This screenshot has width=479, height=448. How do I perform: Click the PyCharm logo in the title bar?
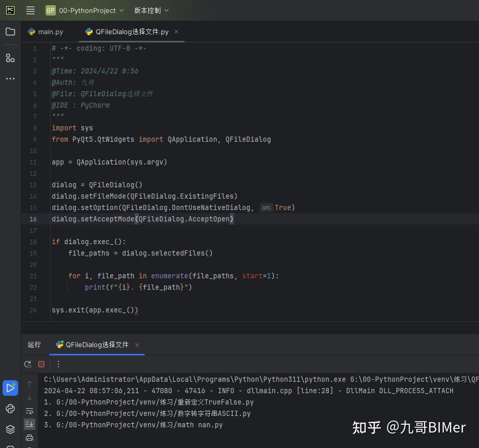click(x=10, y=10)
